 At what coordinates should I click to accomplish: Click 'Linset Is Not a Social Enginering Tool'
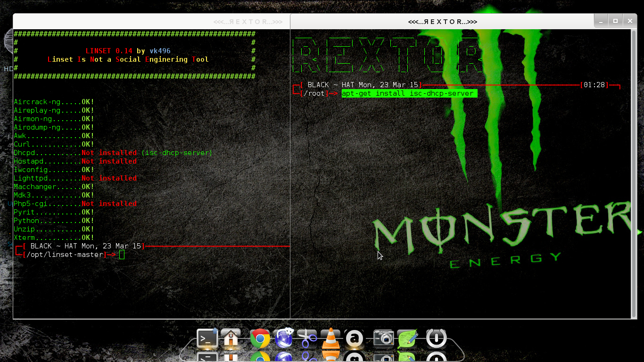tap(128, 59)
